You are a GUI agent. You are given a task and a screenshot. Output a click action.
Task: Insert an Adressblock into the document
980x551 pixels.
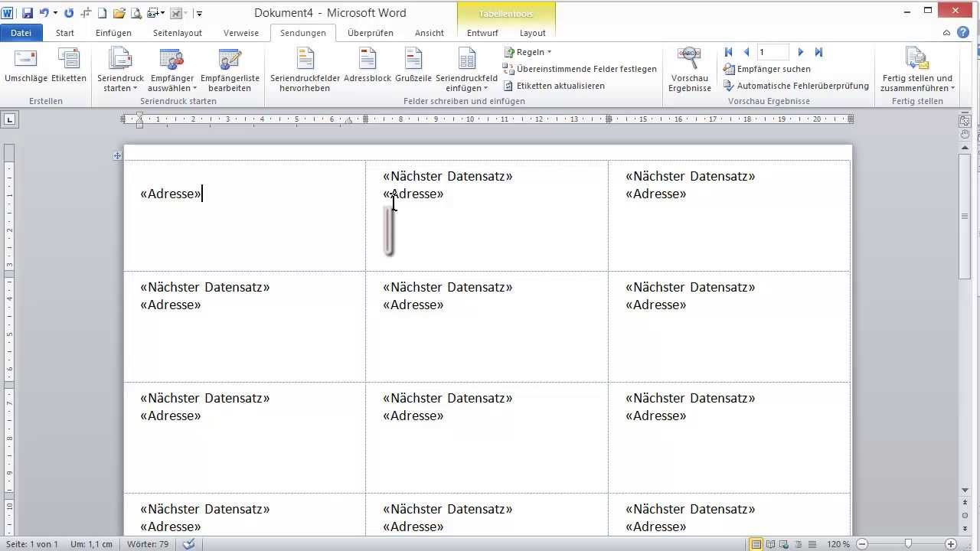click(367, 67)
